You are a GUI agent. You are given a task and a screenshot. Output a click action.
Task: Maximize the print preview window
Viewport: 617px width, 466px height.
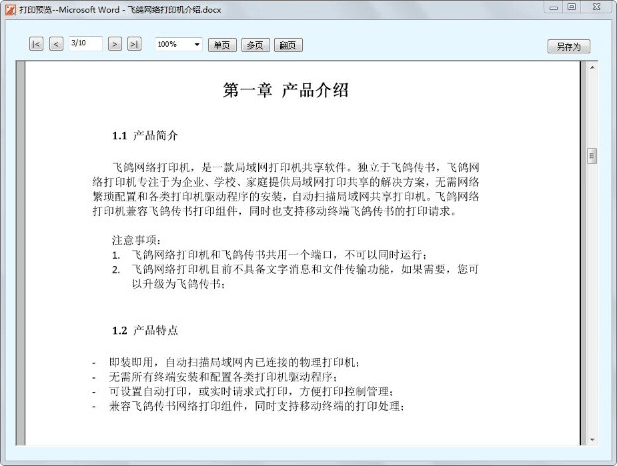tap(571, 7)
